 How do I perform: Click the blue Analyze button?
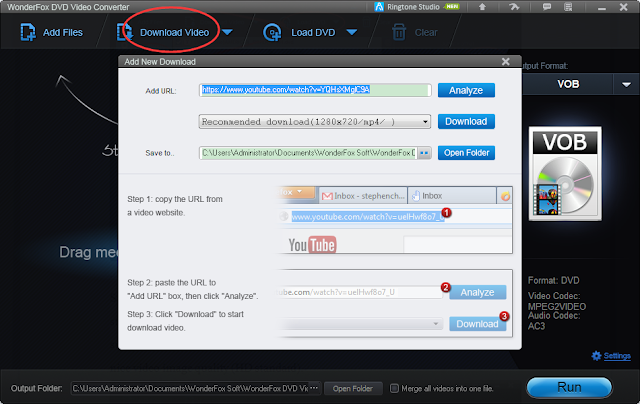pyautogui.click(x=466, y=90)
